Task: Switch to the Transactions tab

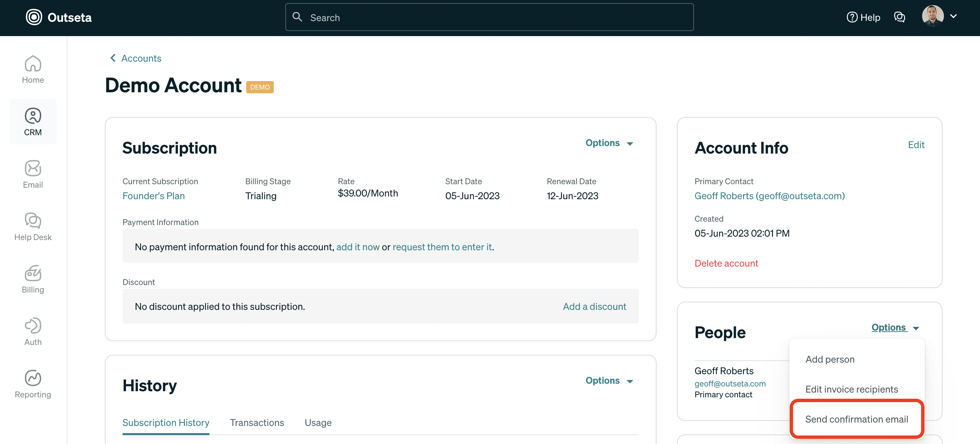Action: tap(257, 422)
